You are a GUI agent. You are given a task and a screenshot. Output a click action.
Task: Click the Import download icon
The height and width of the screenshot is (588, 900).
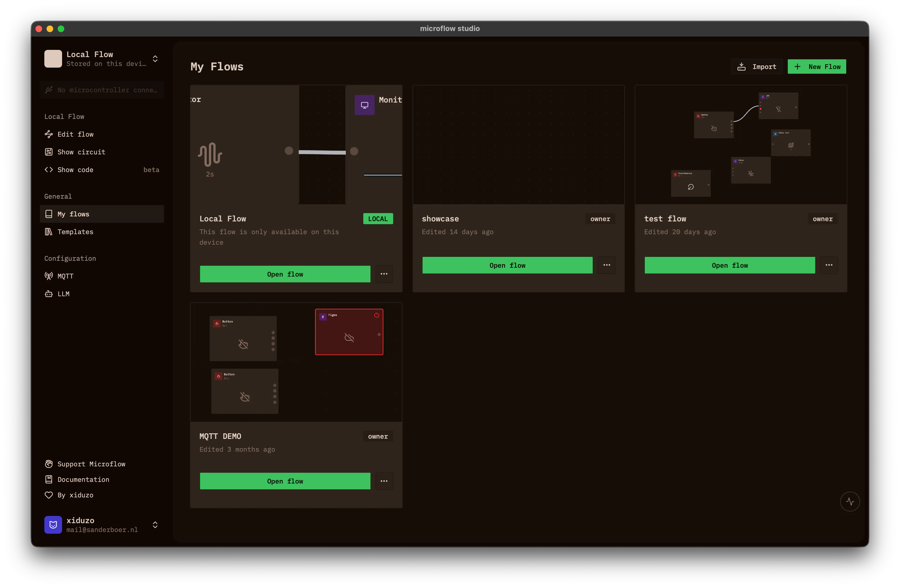(742, 67)
